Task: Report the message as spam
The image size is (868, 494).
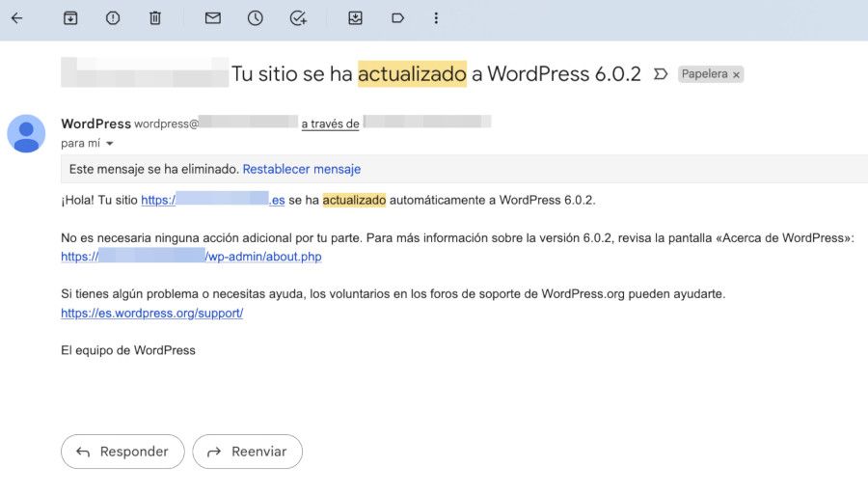Action: (113, 18)
